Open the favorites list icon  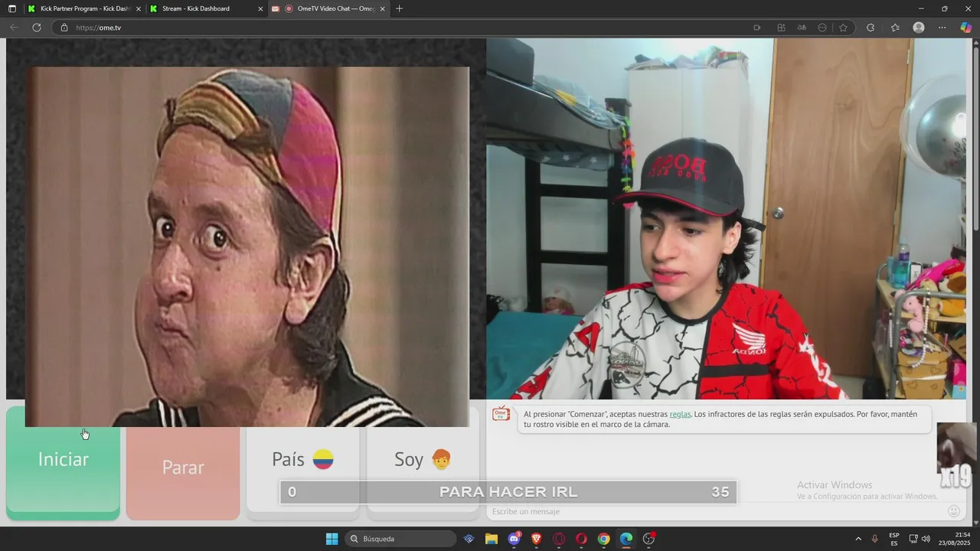(895, 28)
